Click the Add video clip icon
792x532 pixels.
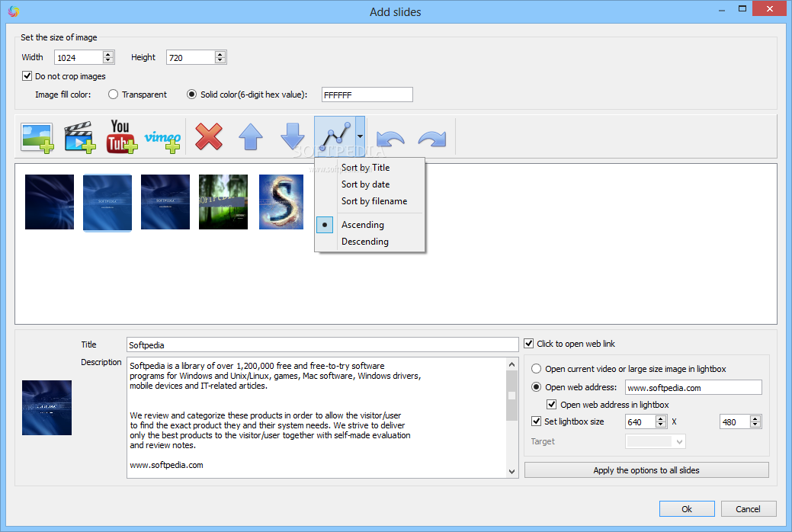coord(79,137)
